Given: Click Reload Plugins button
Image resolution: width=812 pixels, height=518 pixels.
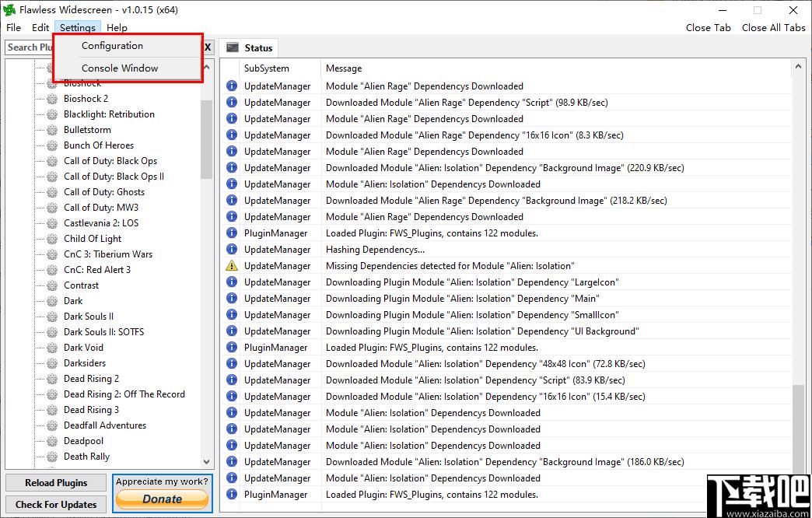Looking at the screenshot, I should [56, 483].
